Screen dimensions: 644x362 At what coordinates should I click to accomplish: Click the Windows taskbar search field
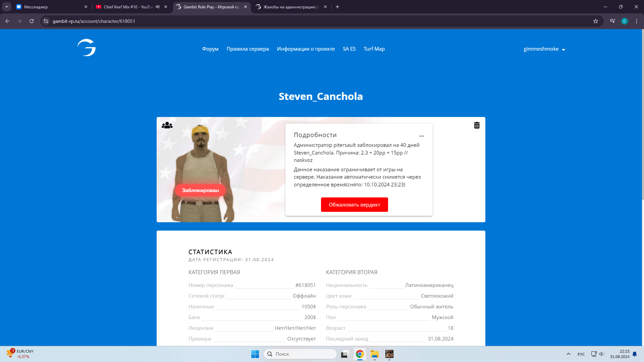[x=300, y=354]
